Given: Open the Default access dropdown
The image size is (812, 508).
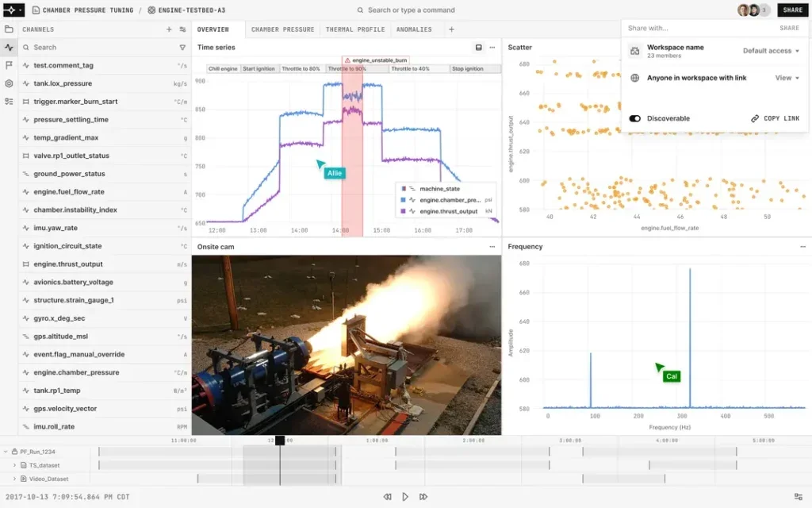Looking at the screenshot, I should click(771, 51).
